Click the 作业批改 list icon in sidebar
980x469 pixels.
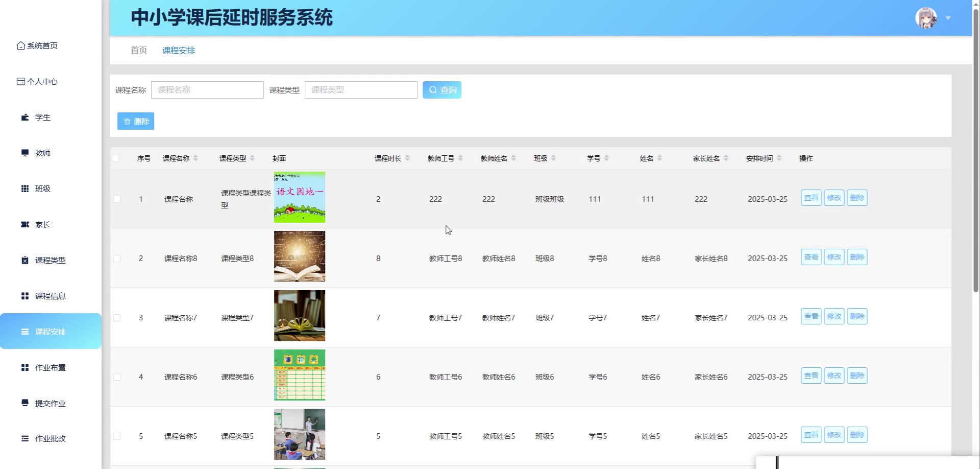click(x=24, y=438)
